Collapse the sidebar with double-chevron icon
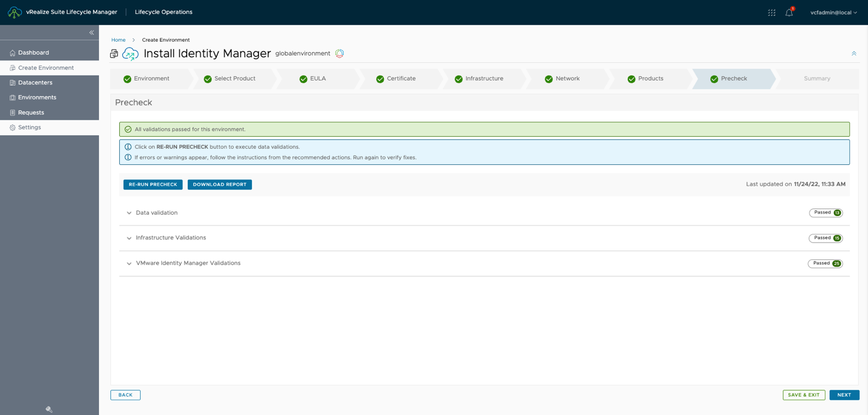Screen dimensions: 868x415 [91, 33]
